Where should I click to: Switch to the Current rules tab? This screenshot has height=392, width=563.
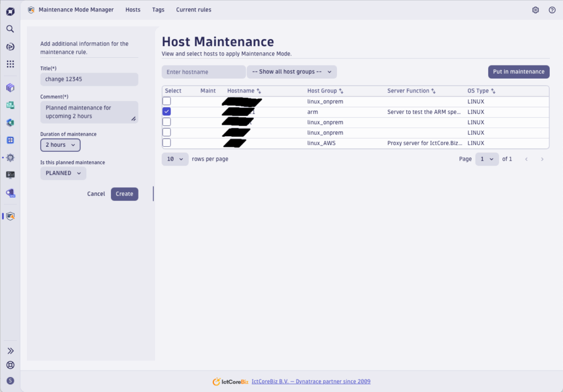coord(194,10)
